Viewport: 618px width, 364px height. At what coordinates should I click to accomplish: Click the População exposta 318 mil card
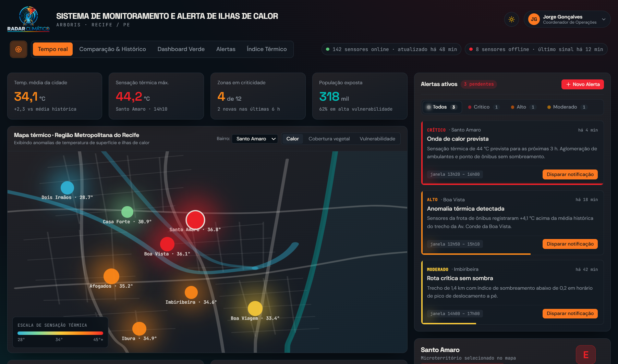coord(360,96)
